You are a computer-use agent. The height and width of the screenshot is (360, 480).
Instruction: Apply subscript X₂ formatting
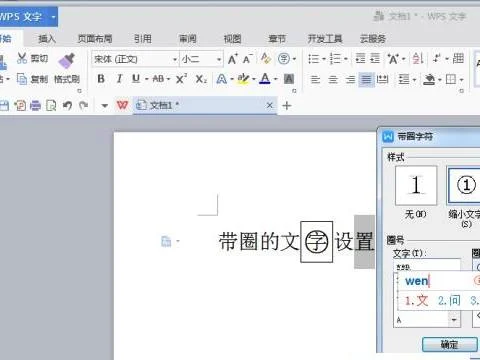point(201,79)
